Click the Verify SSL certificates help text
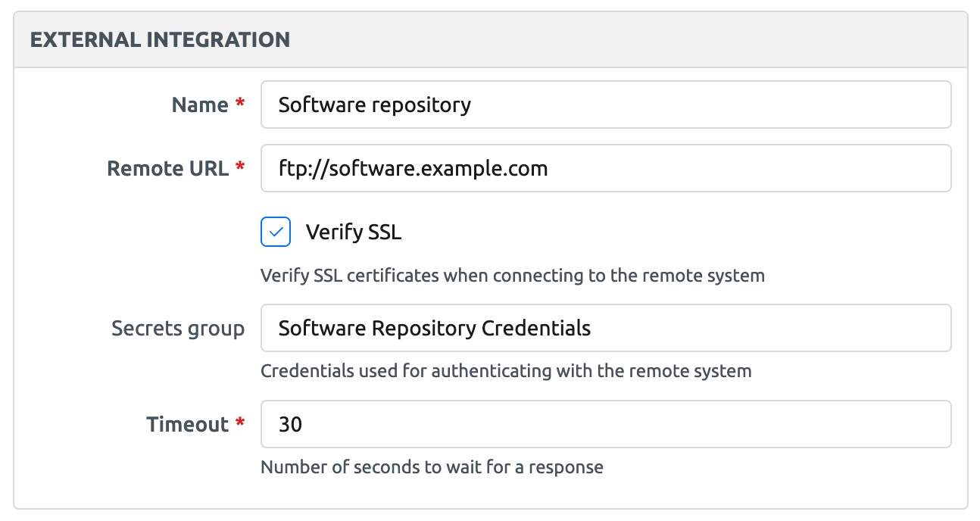The width and height of the screenshot is (980, 521). pyautogui.click(x=512, y=276)
